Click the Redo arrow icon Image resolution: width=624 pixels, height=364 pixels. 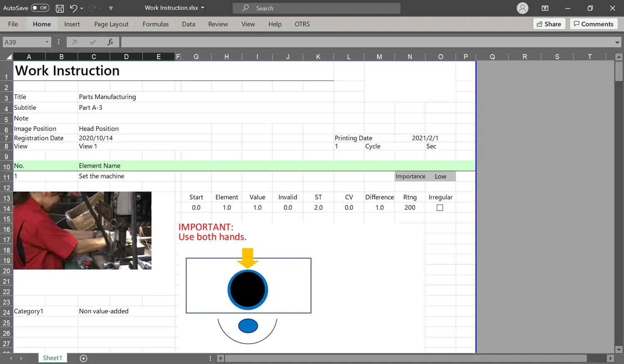tap(92, 8)
